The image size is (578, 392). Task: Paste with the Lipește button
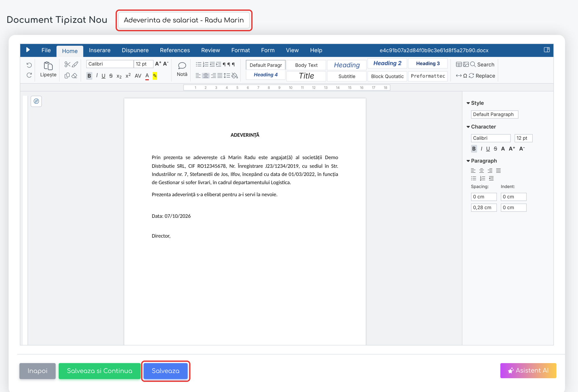(48, 70)
